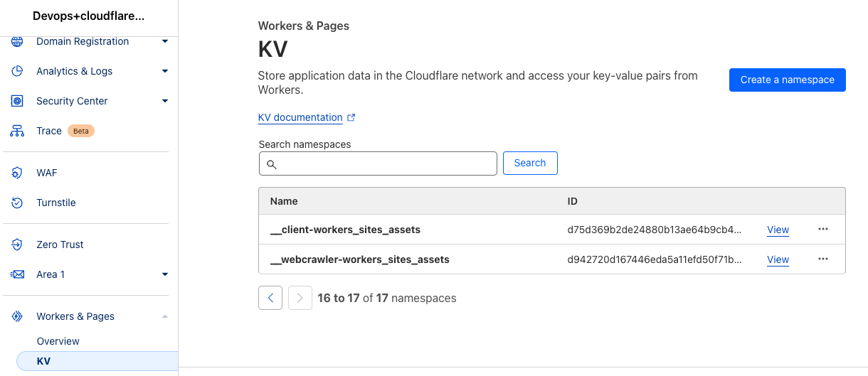Select the KV sidebar menu item
The image size is (868, 376).
44,361
